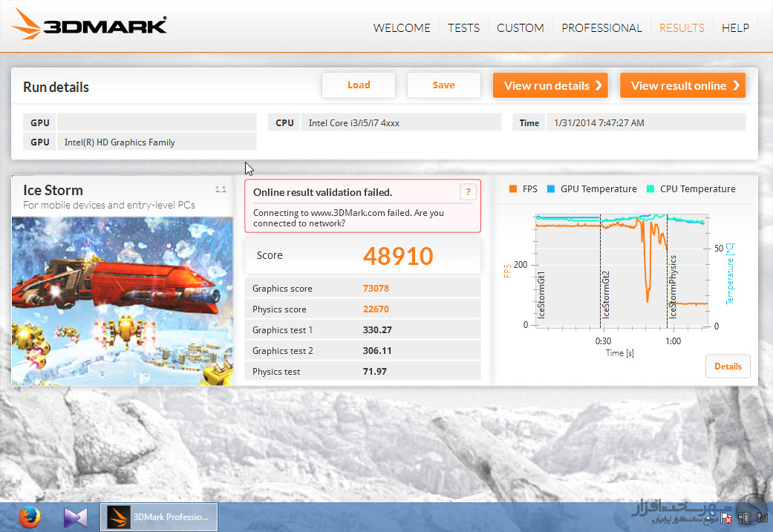Screen dimensions: 773x532
Task: Click the GPU Temperature blue legend swatch
Action: (x=550, y=189)
